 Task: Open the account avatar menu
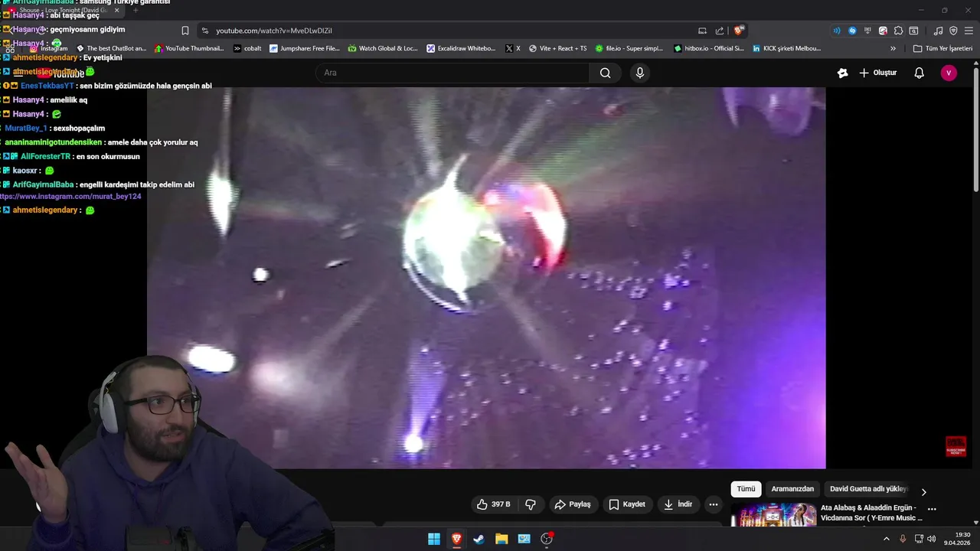949,73
